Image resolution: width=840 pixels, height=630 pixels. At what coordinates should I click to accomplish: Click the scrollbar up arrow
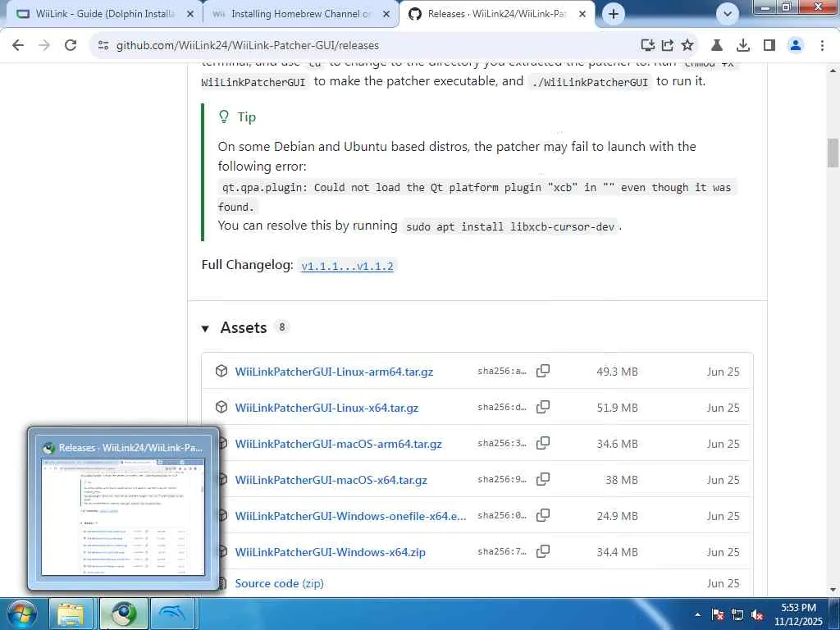pos(833,71)
